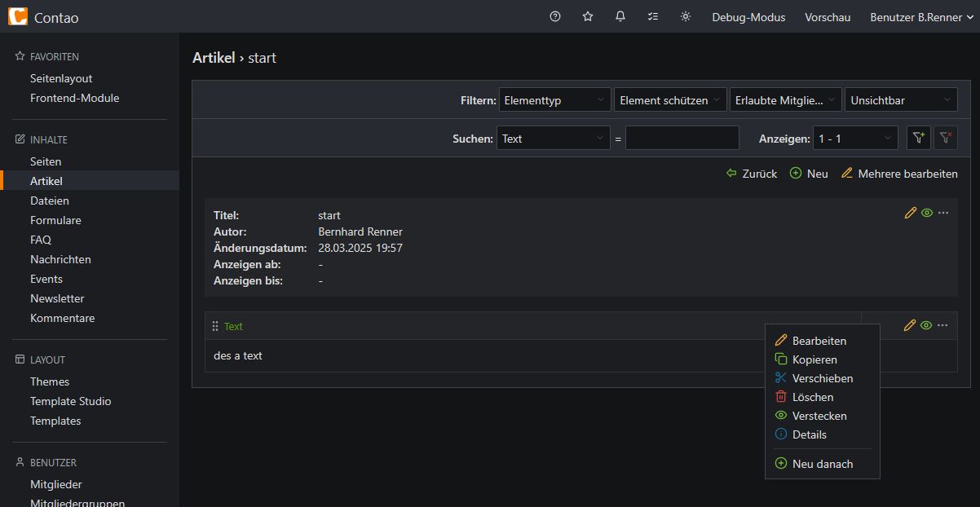This screenshot has width=980, height=507.
Task: Open the jobs checklist icon in header
Action: tap(653, 16)
